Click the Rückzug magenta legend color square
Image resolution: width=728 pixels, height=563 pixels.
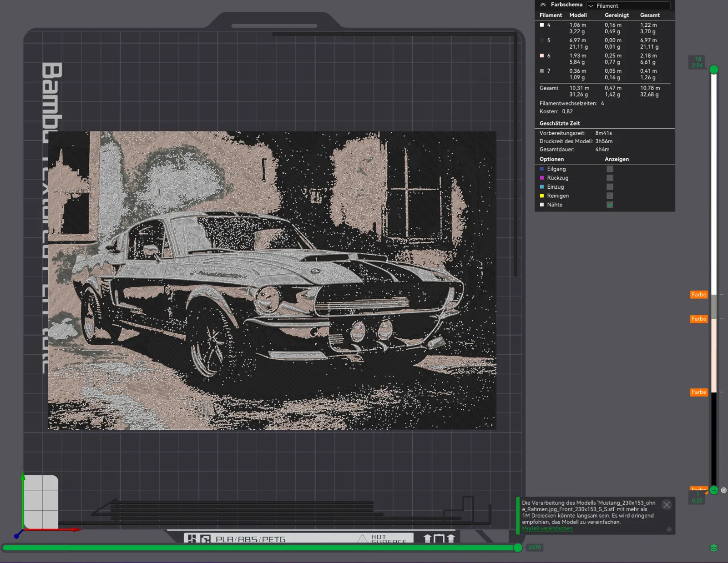(x=542, y=178)
